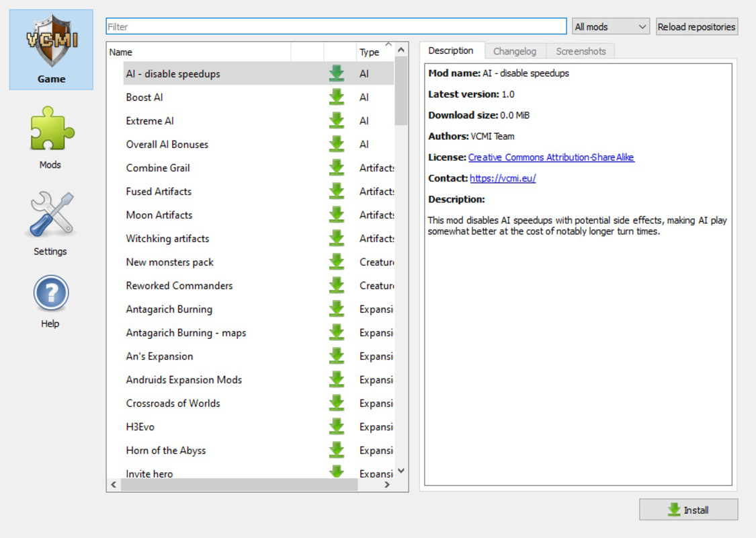Image resolution: width=756 pixels, height=538 pixels.
Task: Select the Antagarich Burning mod row
Action: tap(259, 309)
